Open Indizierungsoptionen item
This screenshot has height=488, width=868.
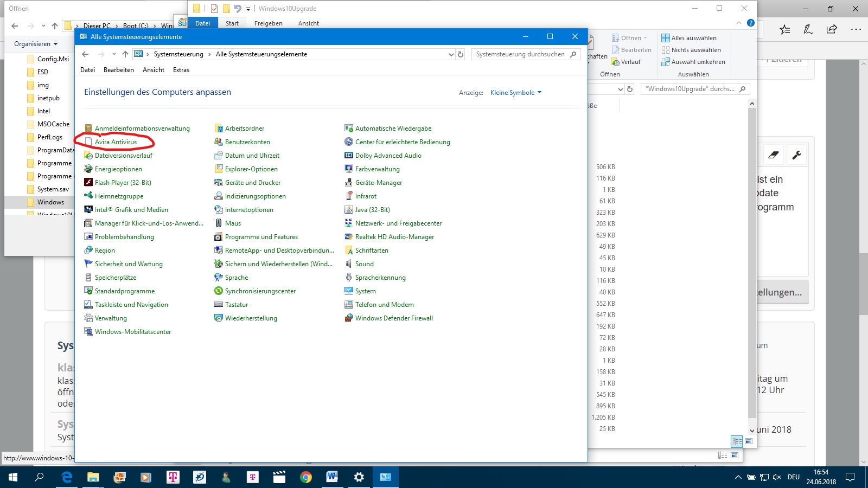click(x=255, y=196)
